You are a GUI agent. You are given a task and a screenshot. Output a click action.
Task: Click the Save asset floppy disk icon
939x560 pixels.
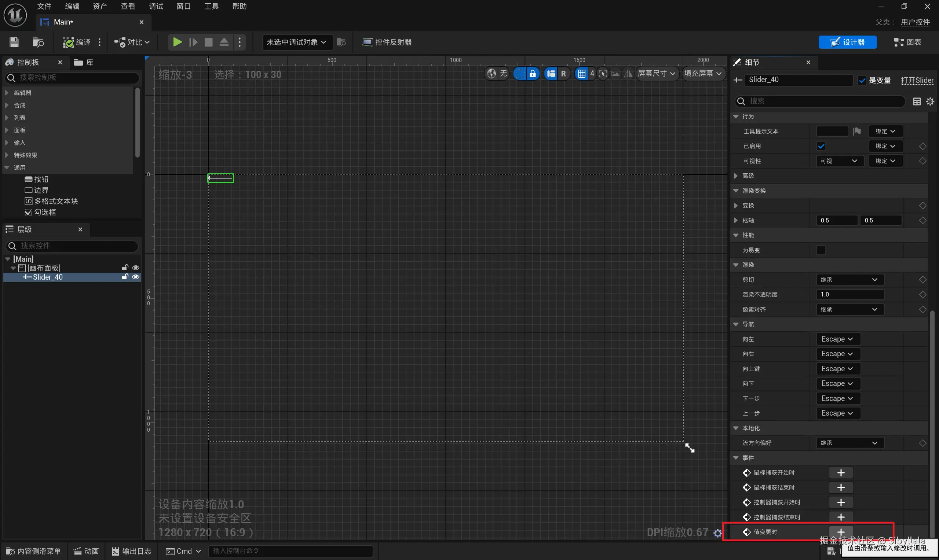tap(14, 42)
